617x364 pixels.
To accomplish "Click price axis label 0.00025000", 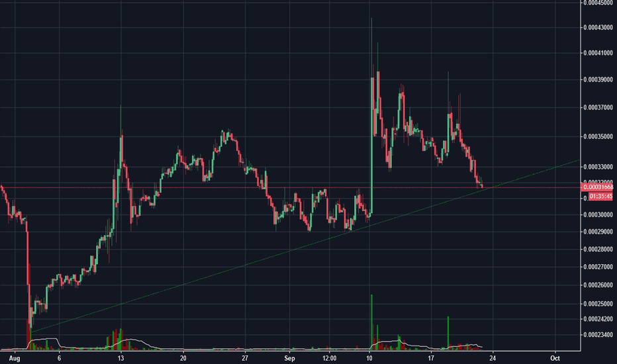I will click(x=598, y=304).
